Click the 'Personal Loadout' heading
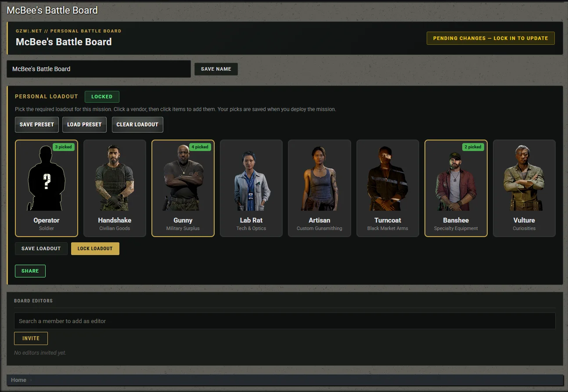The height and width of the screenshot is (392, 568). [x=47, y=97]
